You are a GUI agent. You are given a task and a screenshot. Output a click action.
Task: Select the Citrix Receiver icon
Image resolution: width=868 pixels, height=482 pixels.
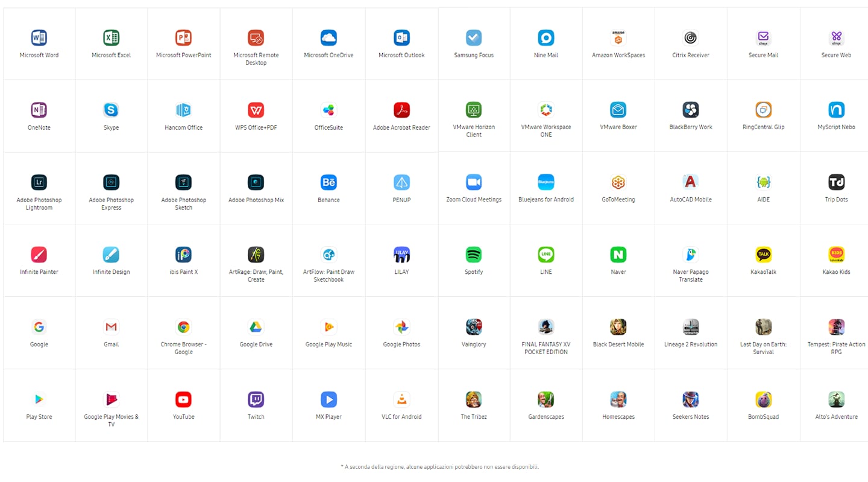[x=691, y=38]
